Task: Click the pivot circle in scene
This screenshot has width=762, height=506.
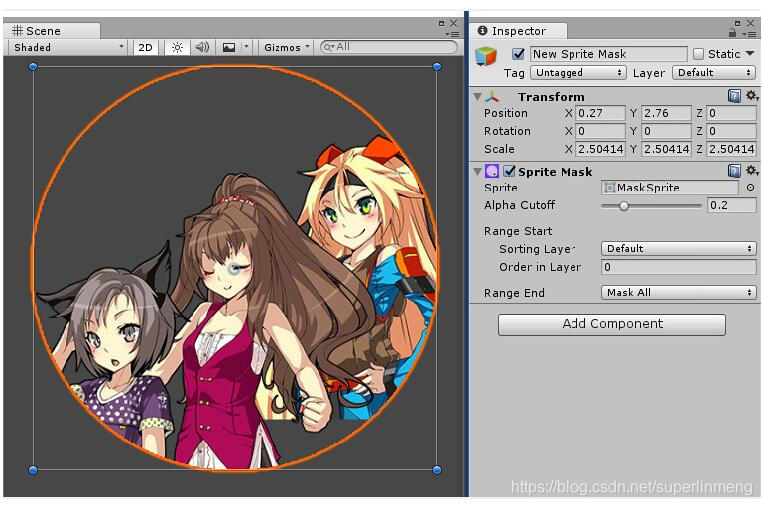Action: pyautogui.click(x=235, y=268)
